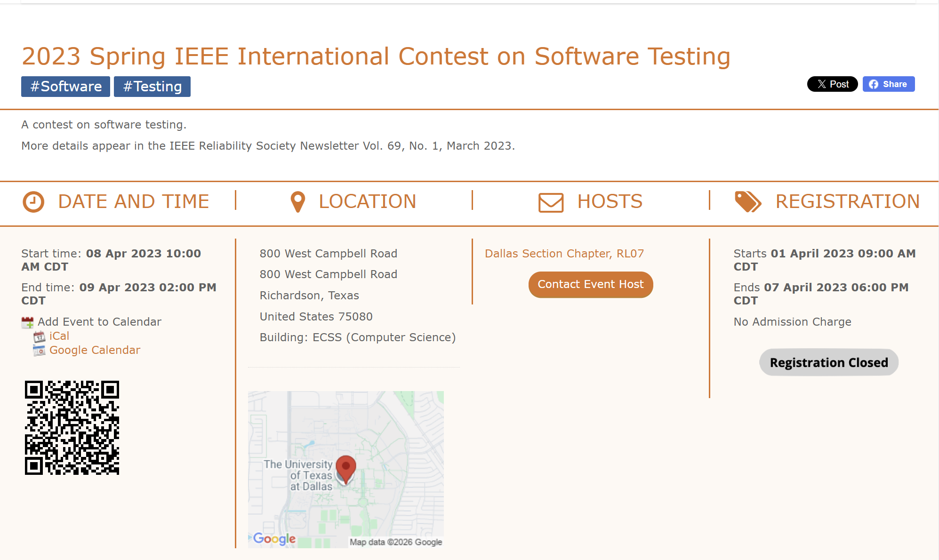The height and width of the screenshot is (560, 939).
Task: Click Contact Event Host button
Action: 591,285
